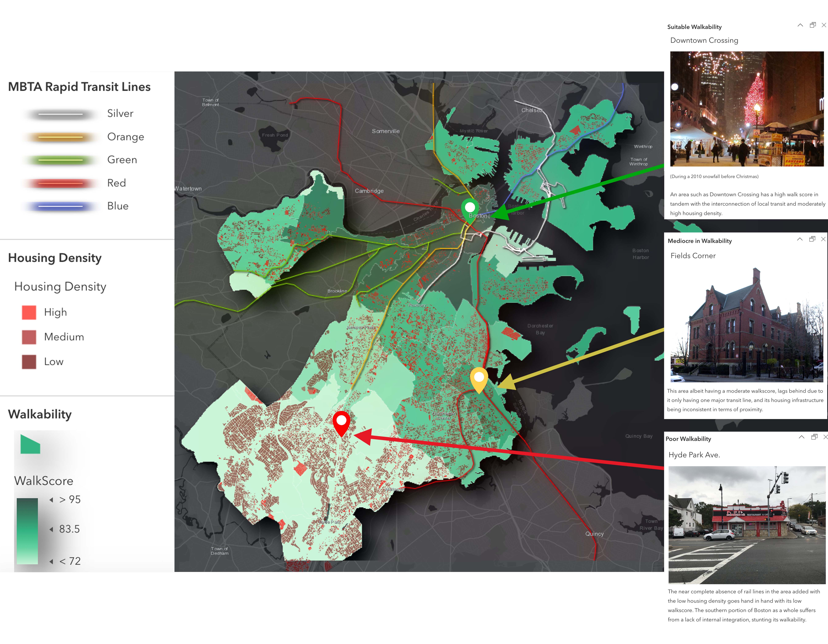Image resolution: width=828 pixels, height=644 pixels.
Task: Click the 'Somerville' map label
Action: coord(386,131)
